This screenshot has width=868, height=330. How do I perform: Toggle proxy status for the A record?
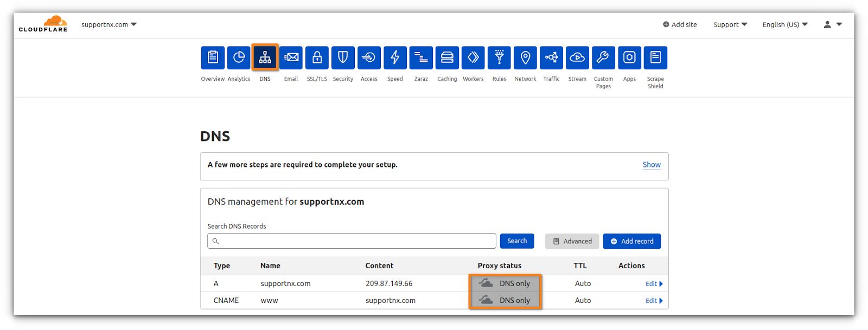(x=505, y=283)
